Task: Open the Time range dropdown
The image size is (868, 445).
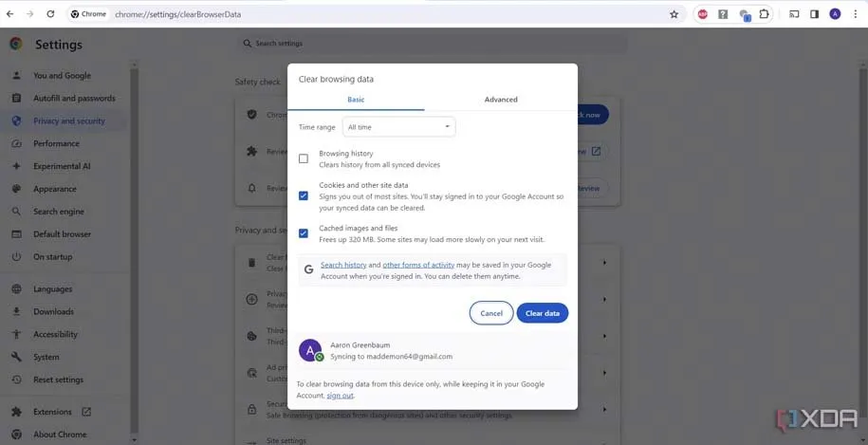Action: coord(398,126)
